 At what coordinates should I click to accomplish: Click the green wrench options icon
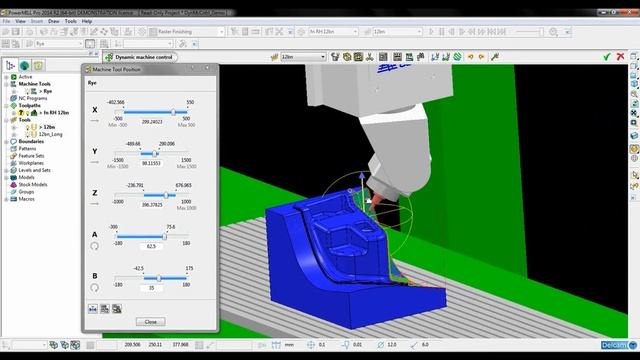[495, 57]
